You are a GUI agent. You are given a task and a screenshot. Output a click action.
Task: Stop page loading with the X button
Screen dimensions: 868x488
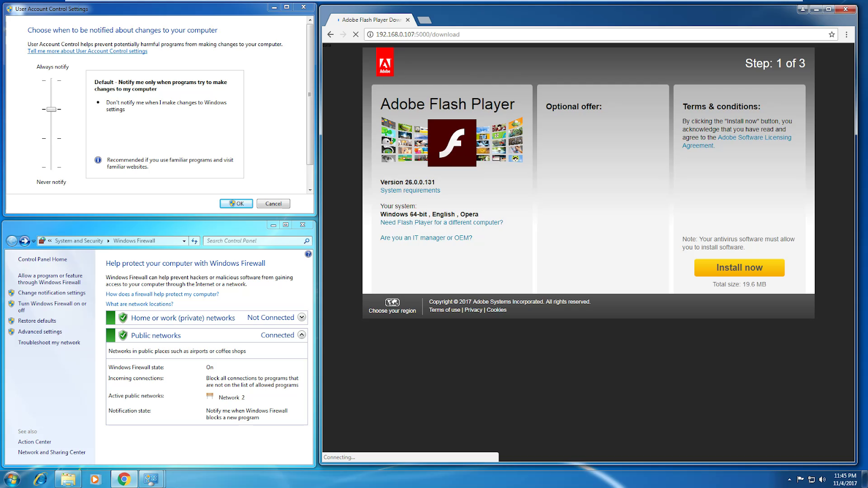(x=355, y=34)
